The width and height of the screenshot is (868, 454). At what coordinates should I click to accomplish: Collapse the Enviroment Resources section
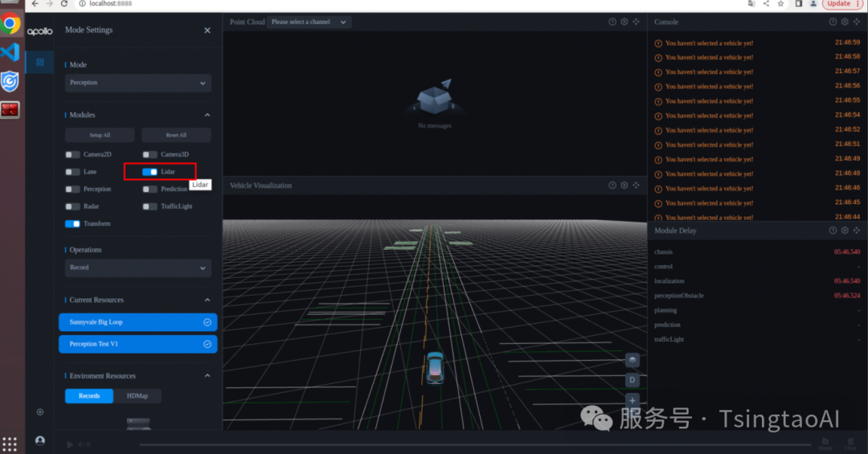point(207,375)
